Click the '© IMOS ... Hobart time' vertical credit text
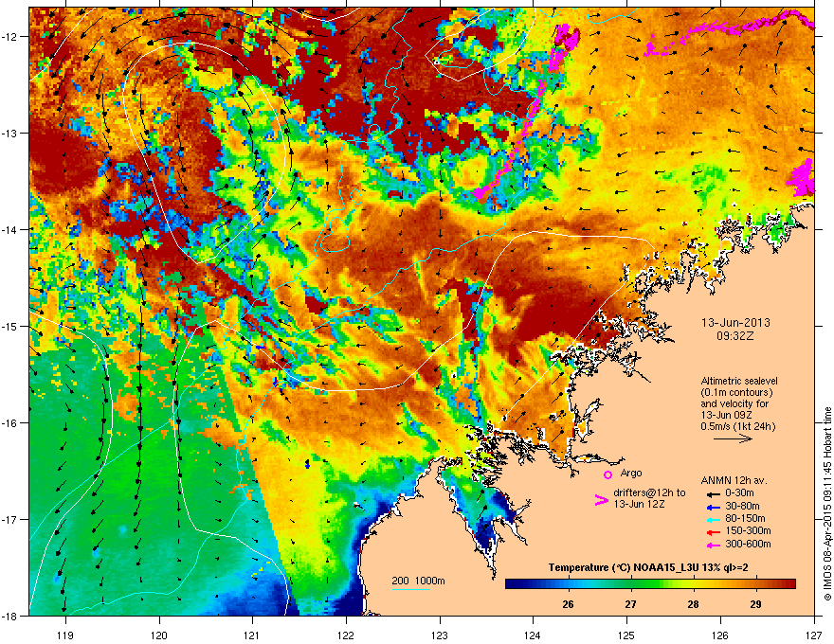Image resolution: width=834 pixels, height=644 pixels. 827,504
